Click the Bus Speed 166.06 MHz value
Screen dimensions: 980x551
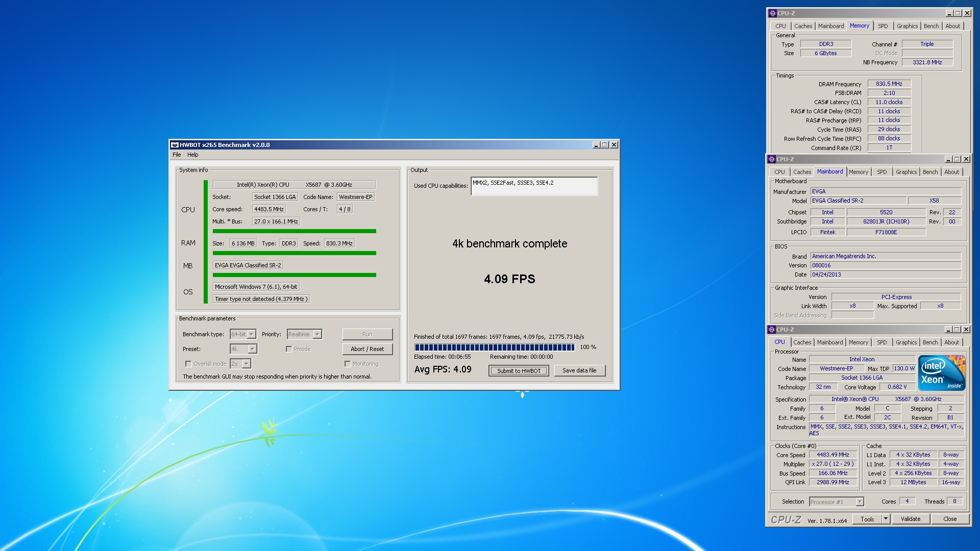tap(832, 473)
